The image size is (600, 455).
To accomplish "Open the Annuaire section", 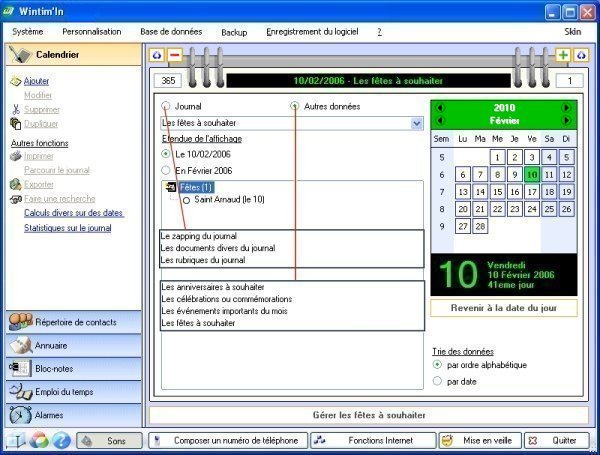I will (x=73, y=345).
